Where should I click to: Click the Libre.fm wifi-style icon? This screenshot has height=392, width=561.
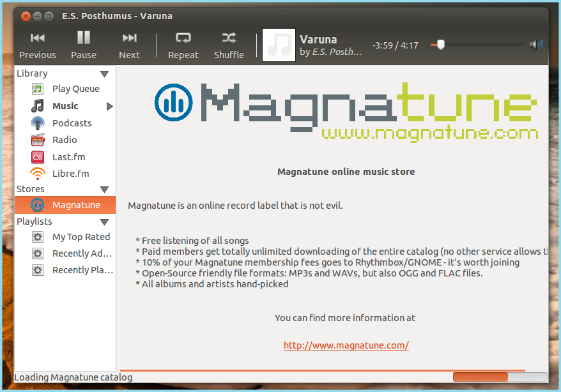click(38, 174)
